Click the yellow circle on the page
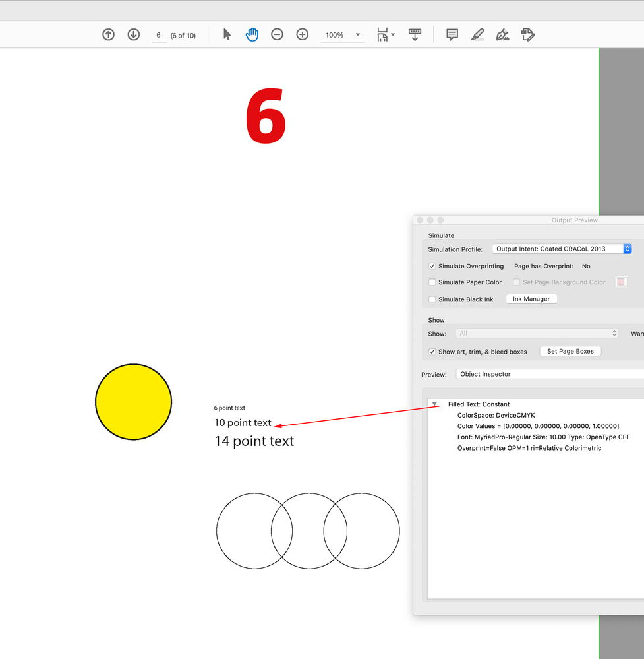644x659 pixels. coord(134,402)
